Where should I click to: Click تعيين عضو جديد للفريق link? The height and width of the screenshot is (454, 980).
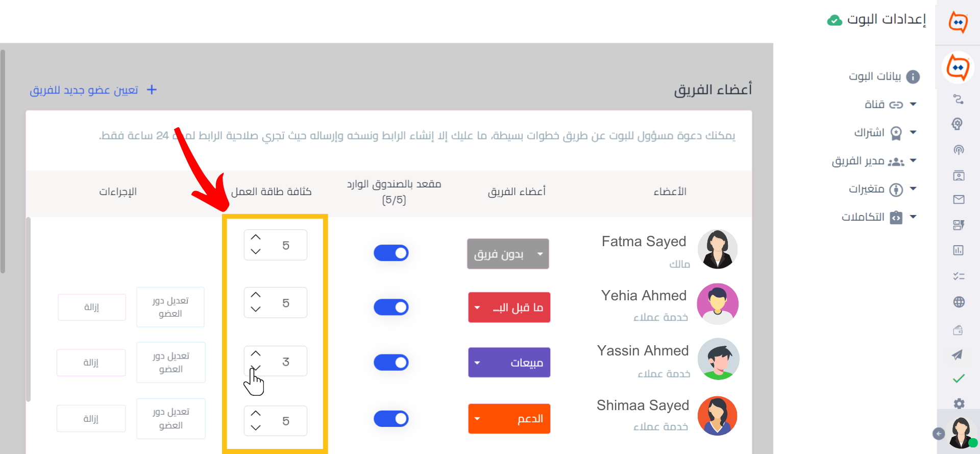click(93, 90)
